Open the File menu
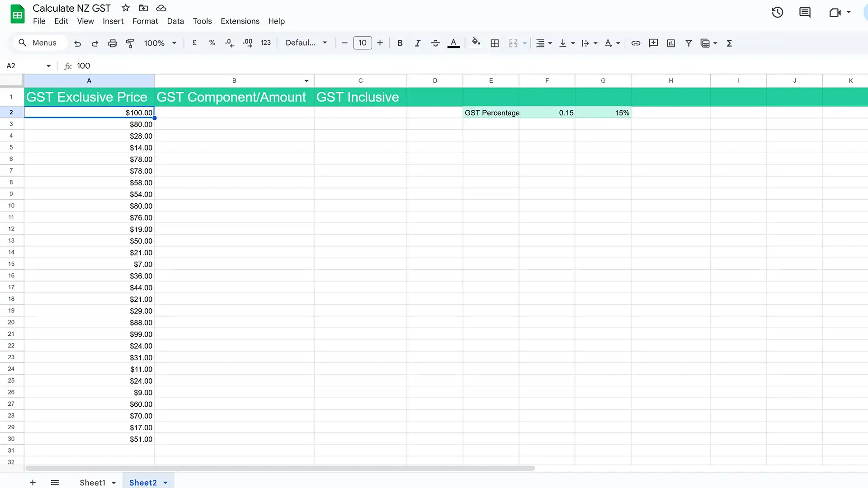This screenshot has height=488, width=868. pos(39,21)
